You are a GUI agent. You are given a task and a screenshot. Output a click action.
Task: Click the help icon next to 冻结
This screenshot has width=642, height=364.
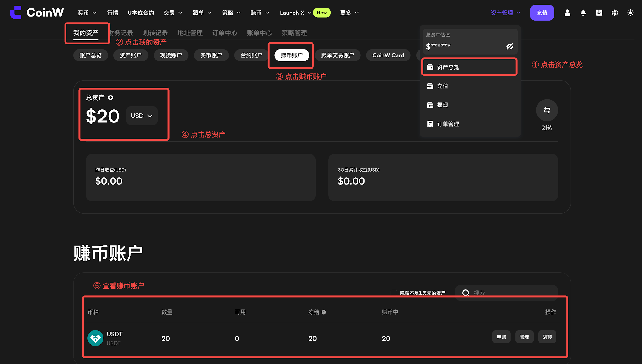(x=324, y=312)
